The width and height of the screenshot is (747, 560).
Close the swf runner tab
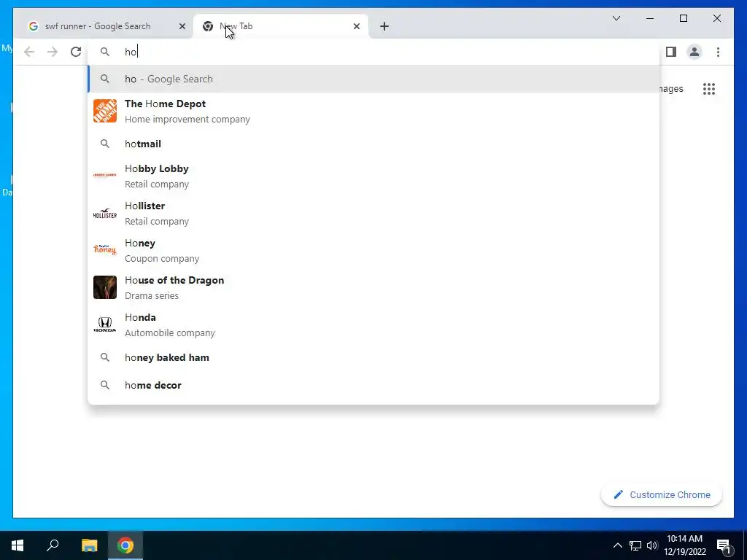coord(182,27)
